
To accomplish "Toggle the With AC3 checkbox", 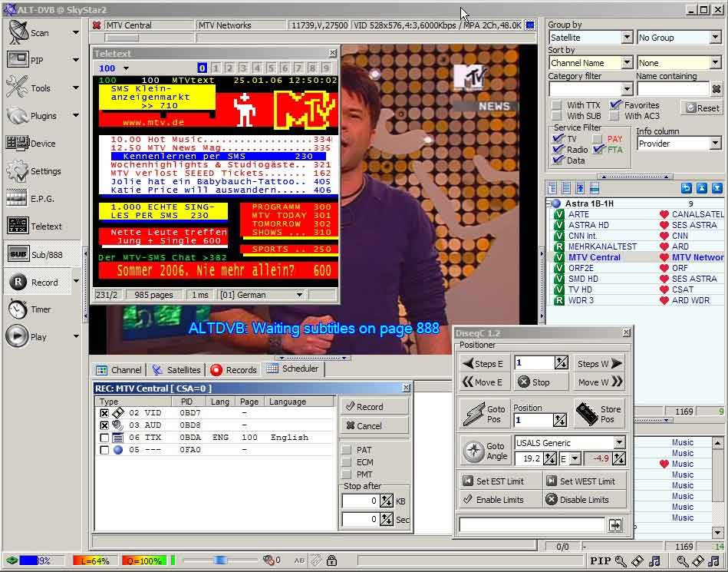I will point(614,116).
